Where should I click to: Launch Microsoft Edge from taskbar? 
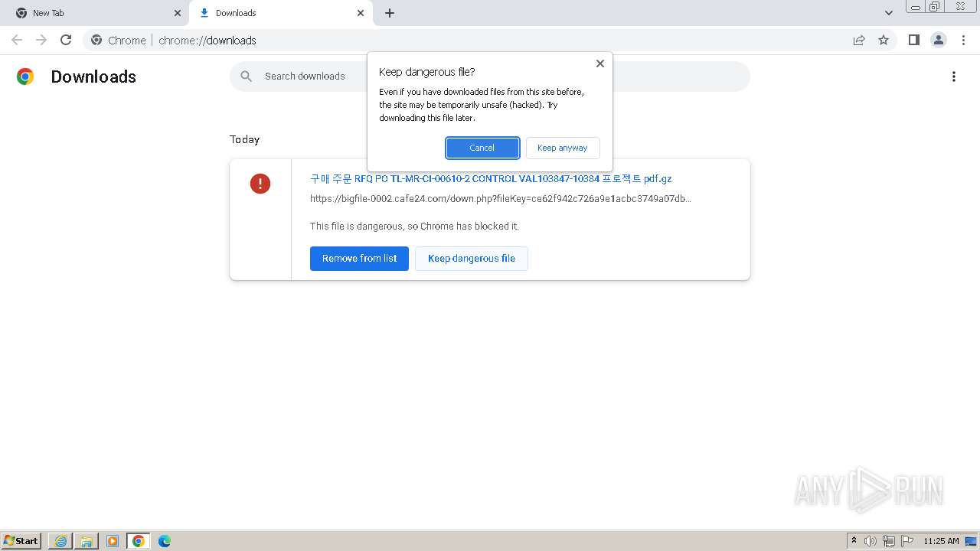coord(165,541)
